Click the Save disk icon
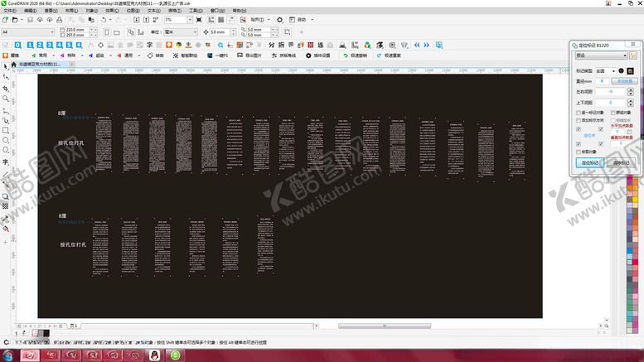Viewport: 644px width, 362px height. (x=30, y=20)
